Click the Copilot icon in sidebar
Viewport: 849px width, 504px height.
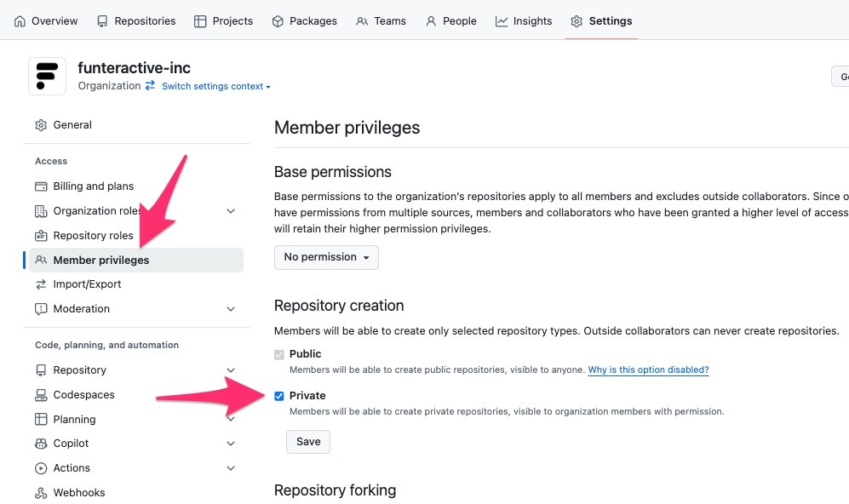click(41, 444)
